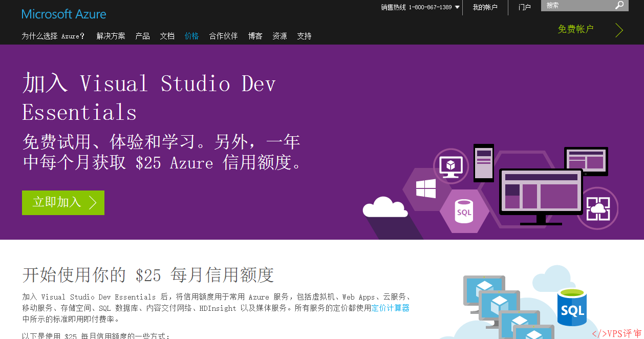Focus the 搜索 input field
The height and width of the screenshot is (339, 644).
pos(577,5)
